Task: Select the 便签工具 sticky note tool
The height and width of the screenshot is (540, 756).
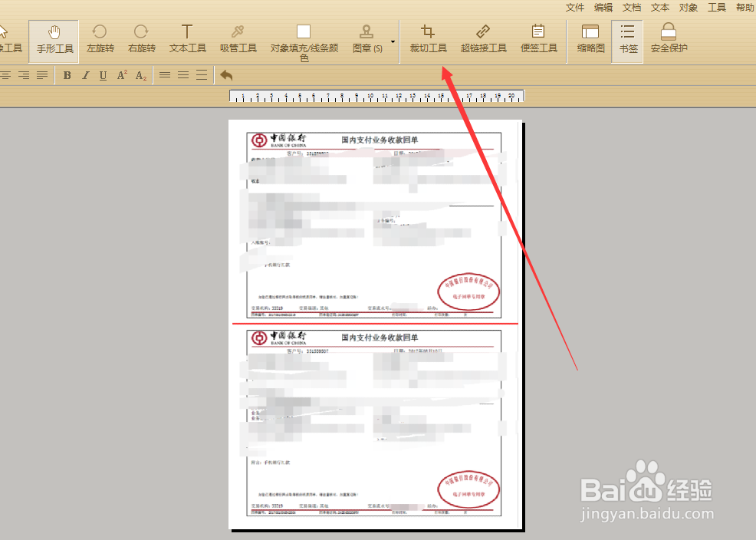Action: point(538,40)
